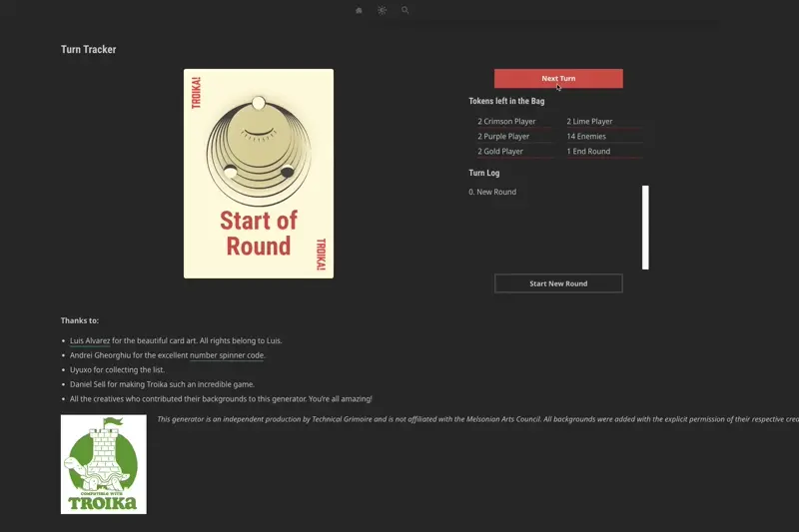Click the 'Uyuxo for collecting the list' line
799x532 pixels.
(117, 369)
